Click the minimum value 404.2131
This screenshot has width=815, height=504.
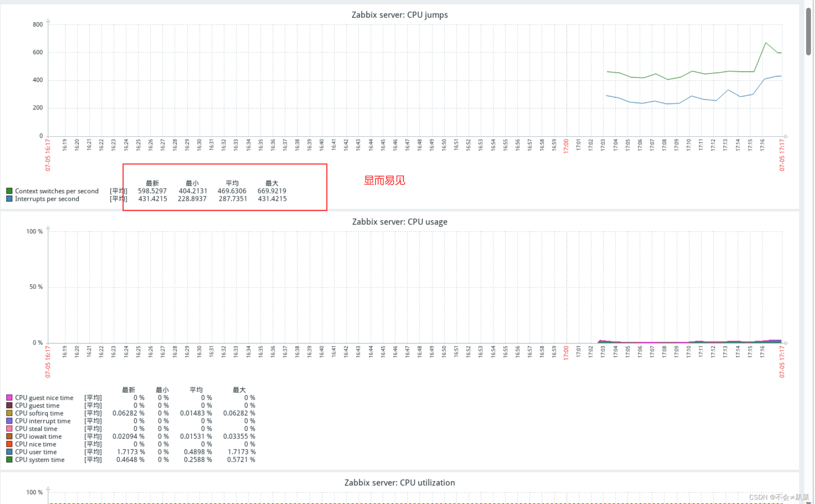pos(193,191)
